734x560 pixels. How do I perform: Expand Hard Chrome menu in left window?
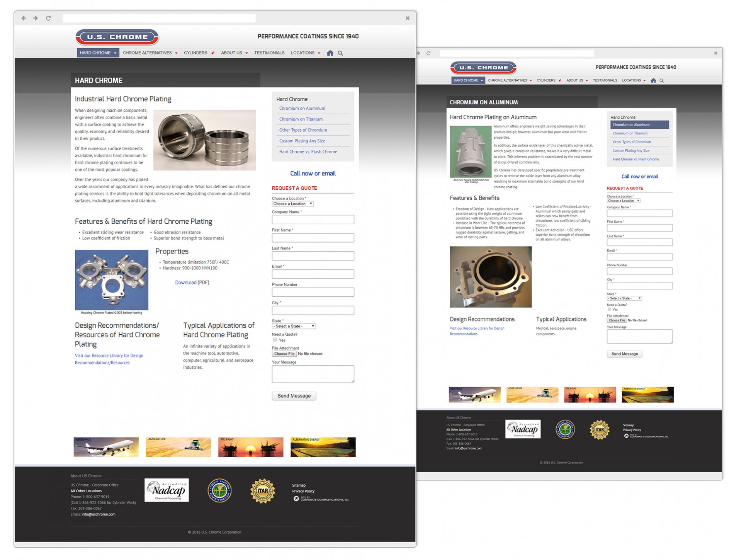pyautogui.click(x=98, y=53)
